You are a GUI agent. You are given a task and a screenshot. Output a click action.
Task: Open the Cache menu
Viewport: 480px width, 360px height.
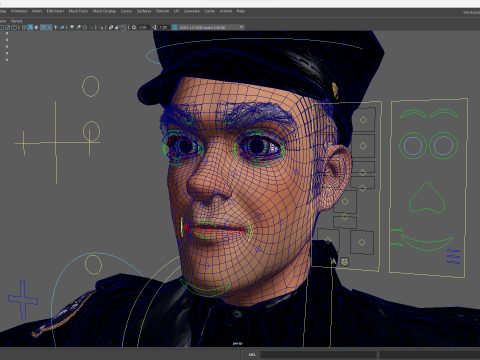210,11
